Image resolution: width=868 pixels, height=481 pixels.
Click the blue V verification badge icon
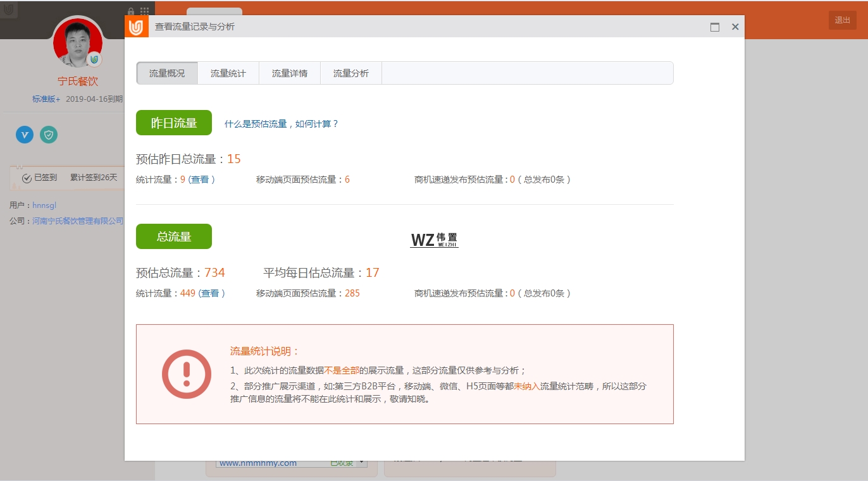(x=25, y=134)
